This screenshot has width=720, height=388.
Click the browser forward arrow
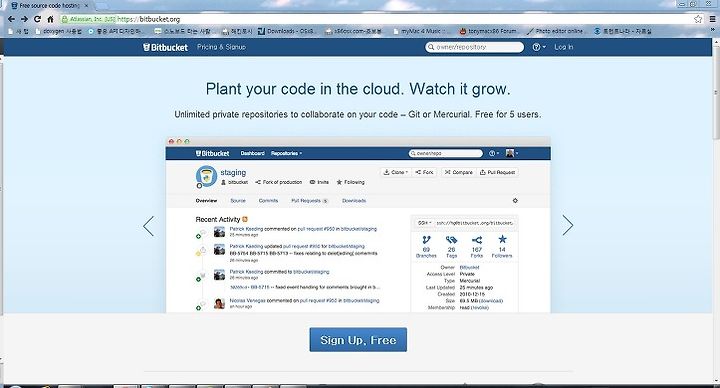coord(24,19)
